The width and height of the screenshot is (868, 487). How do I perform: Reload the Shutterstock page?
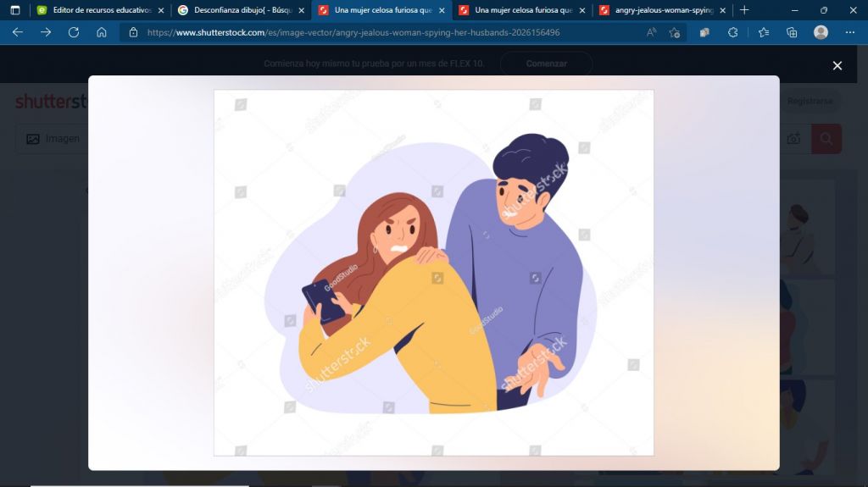[74, 33]
